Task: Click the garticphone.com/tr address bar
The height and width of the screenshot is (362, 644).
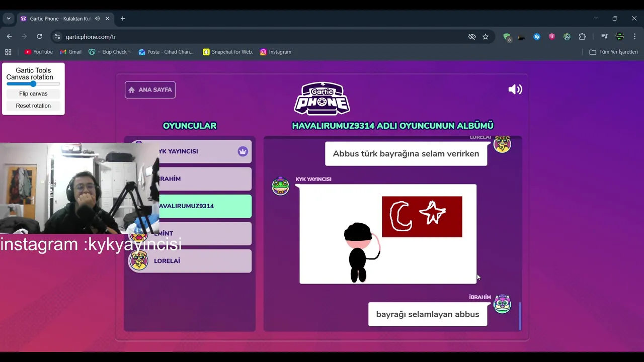Action: (x=262, y=37)
